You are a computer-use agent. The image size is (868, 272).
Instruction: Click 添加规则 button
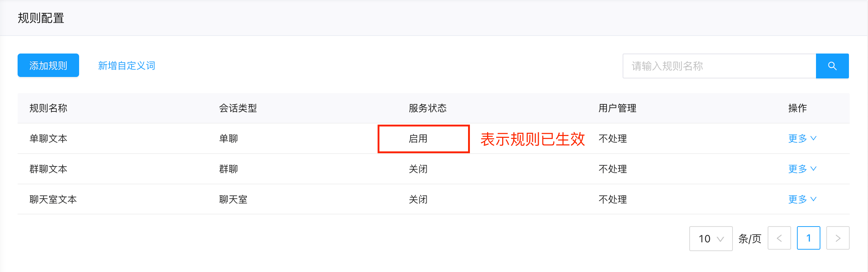coord(48,65)
